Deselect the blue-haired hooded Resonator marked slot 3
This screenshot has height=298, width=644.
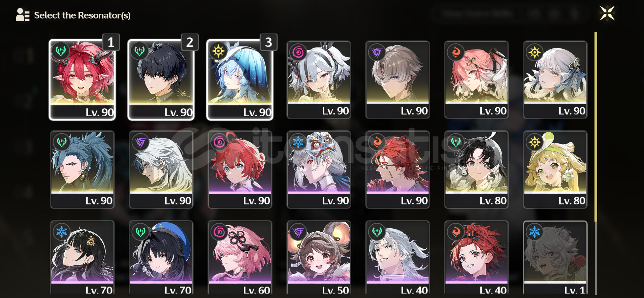click(x=240, y=80)
